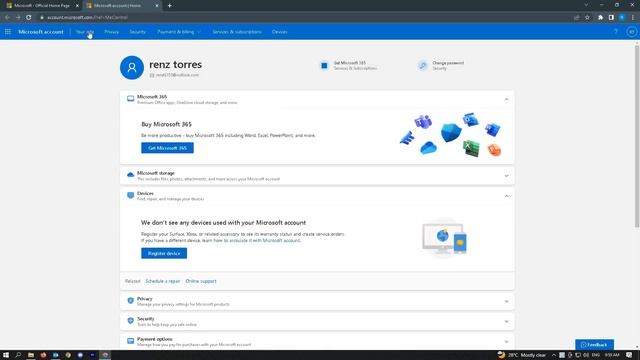Click the Microsoft 365 laptop icon

click(131, 99)
